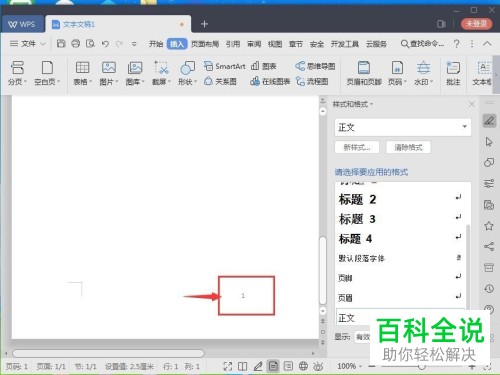Switch to page layout view in status bar
The width and height of the screenshot is (500, 375).
click(x=273, y=366)
